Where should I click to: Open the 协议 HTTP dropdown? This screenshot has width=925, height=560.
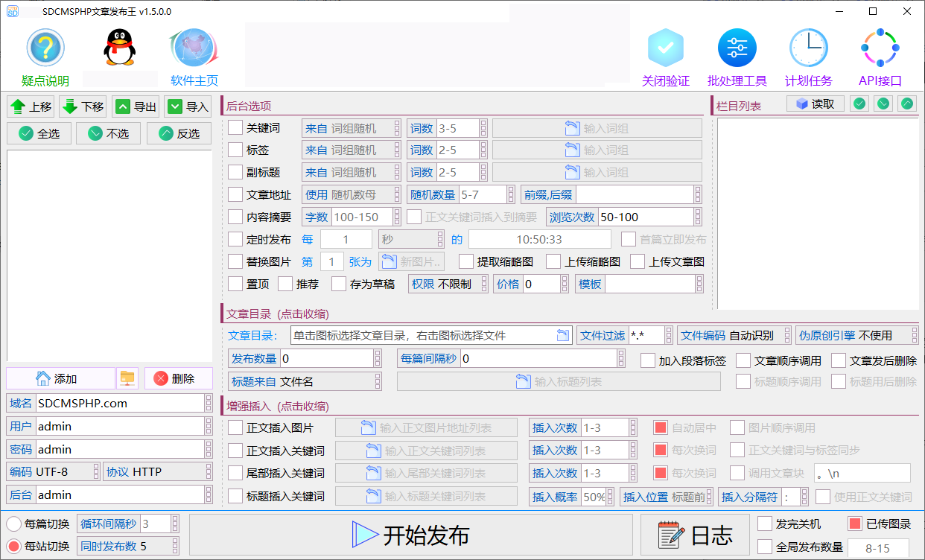pyautogui.click(x=158, y=471)
